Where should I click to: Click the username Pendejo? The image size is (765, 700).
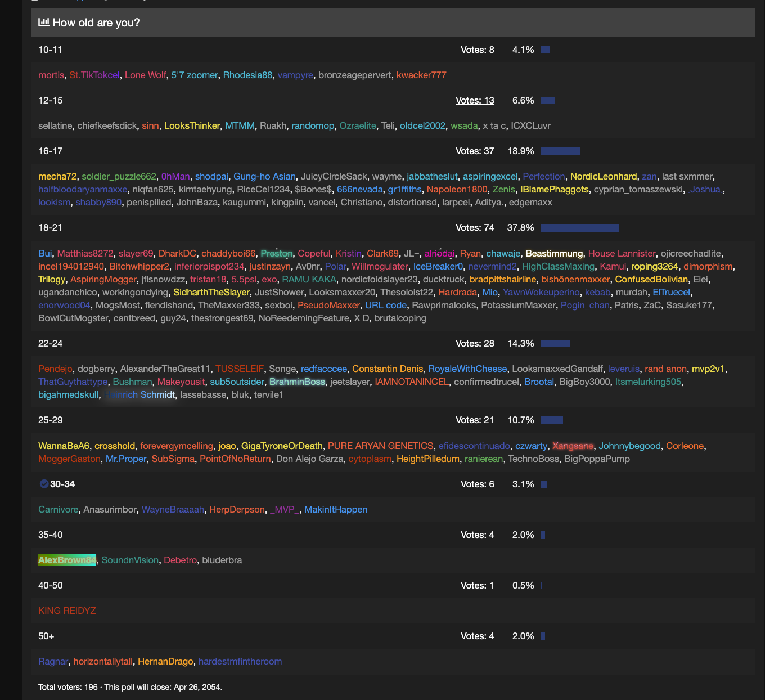click(55, 369)
